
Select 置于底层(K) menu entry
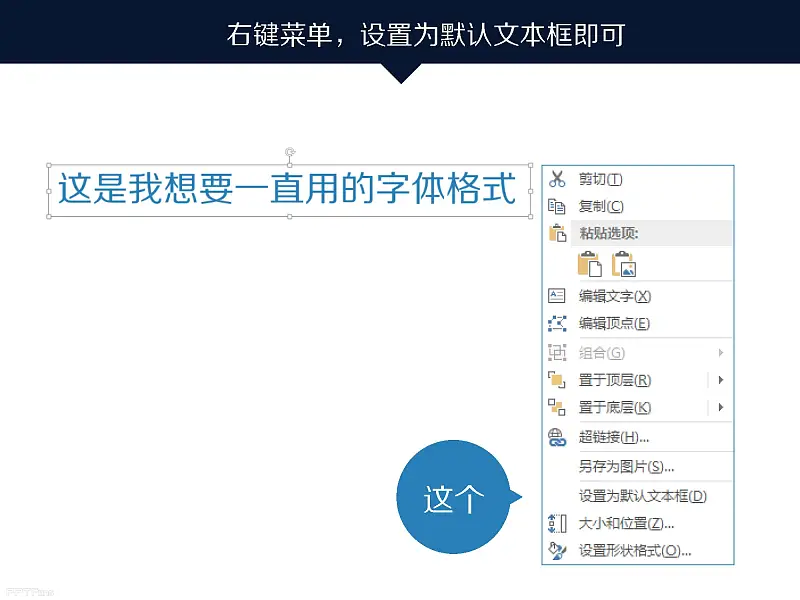638,407
